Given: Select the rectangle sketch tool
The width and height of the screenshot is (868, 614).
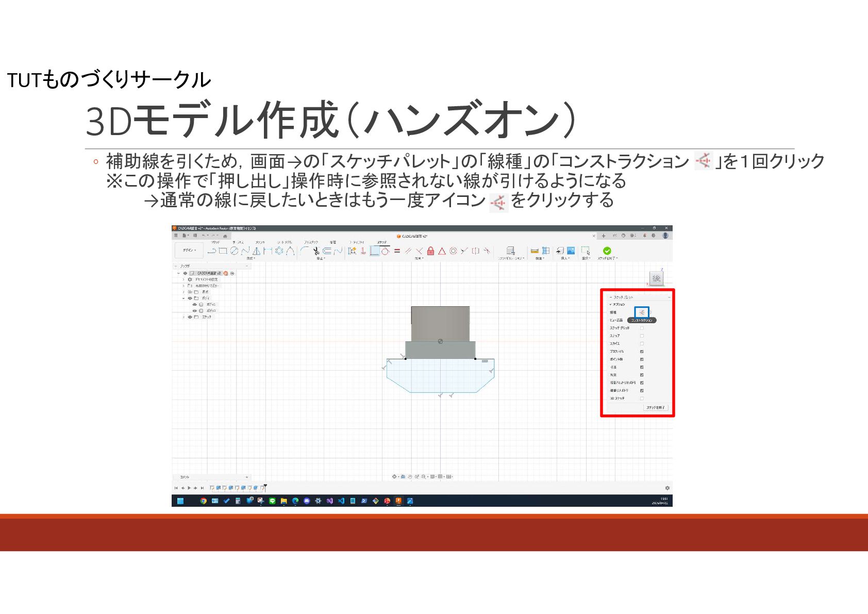Looking at the screenshot, I should pyautogui.click(x=223, y=251).
